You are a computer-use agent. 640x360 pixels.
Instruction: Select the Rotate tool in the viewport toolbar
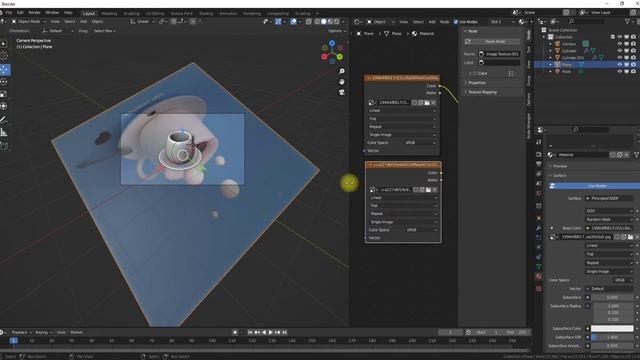tap(4, 82)
